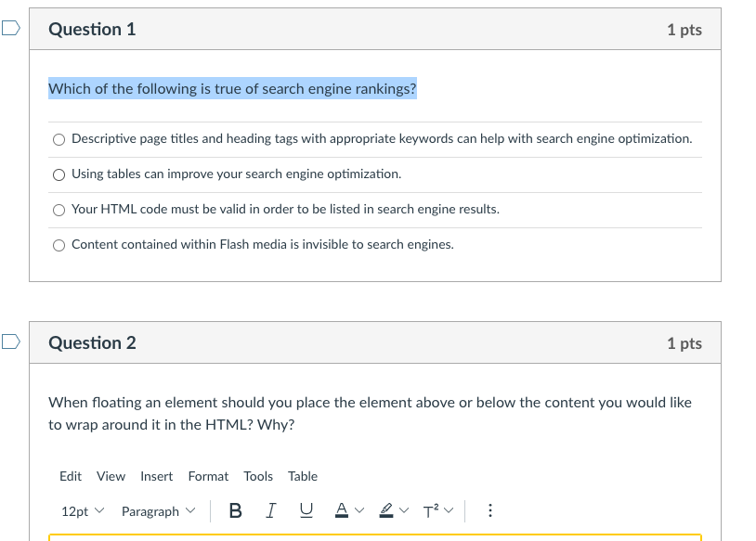
Task: Open the Format menu in the editor
Action: 208,476
